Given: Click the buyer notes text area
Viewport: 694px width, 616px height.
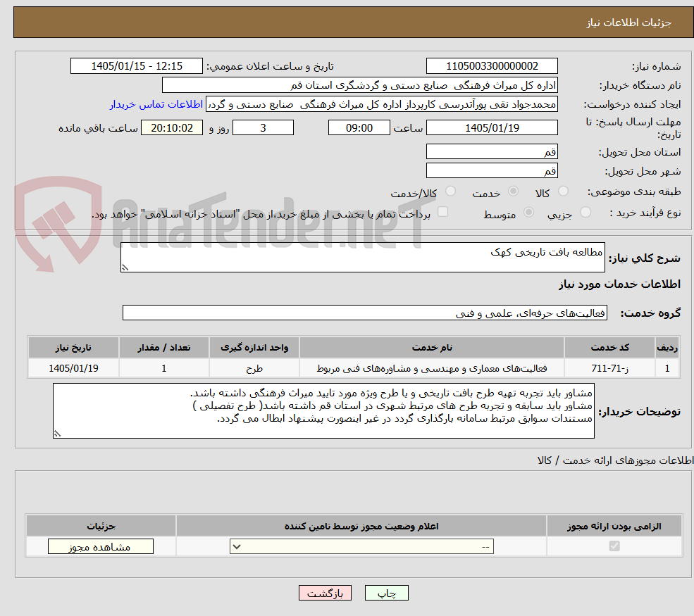Looking at the screenshot, I should point(323,411).
